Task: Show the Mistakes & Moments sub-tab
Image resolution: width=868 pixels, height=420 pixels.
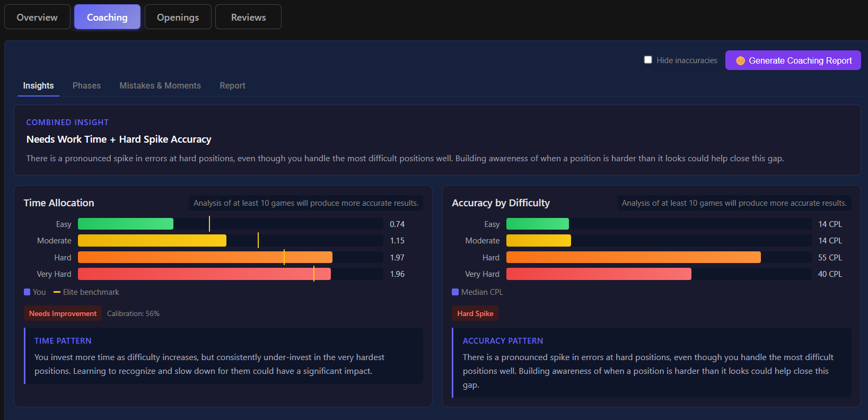Action: click(x=160, y=85)
